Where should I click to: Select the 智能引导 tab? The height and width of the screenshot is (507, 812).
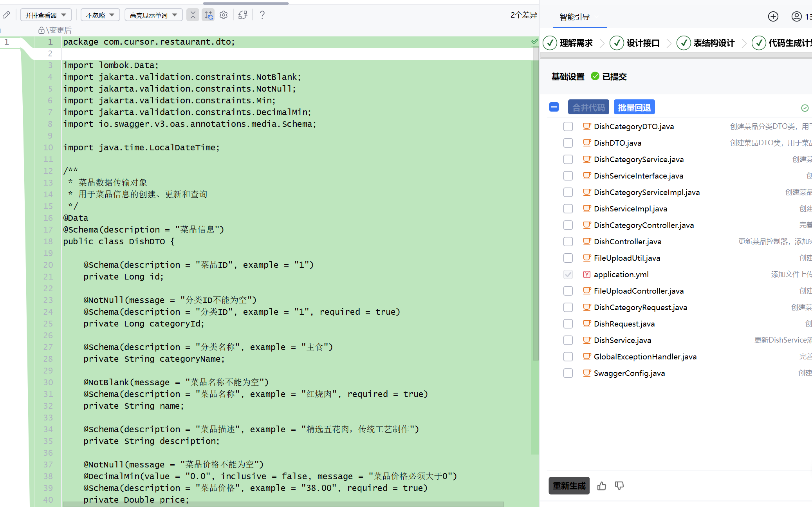574,17
